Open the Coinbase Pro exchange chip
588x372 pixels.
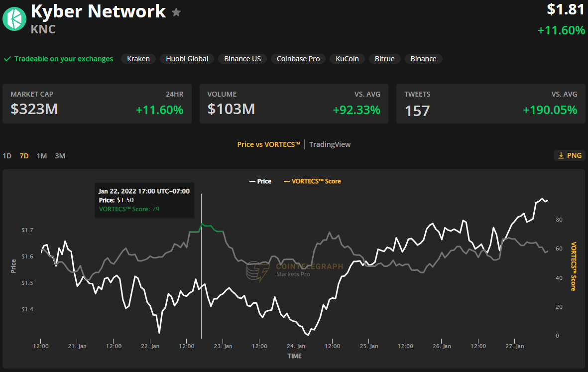point(298,59)
